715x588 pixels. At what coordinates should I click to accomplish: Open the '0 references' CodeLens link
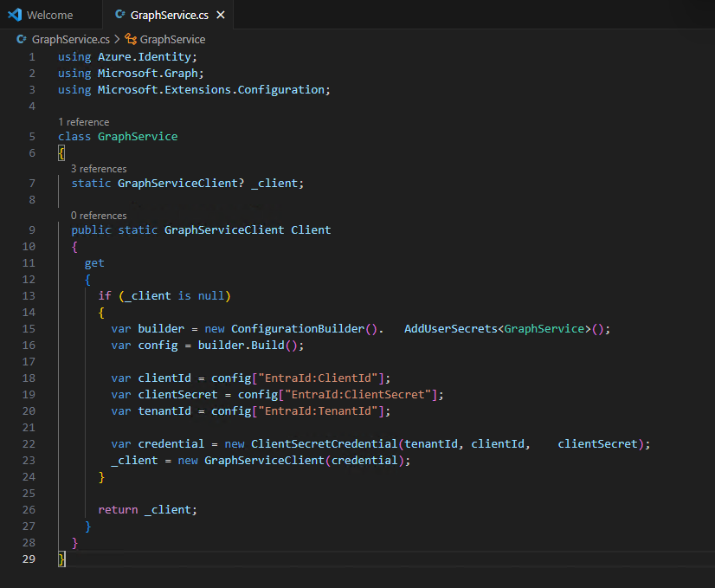(99, 216)
